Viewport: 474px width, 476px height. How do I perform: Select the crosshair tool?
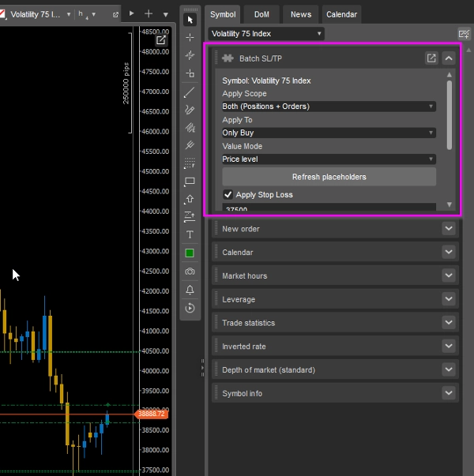pos(190,37)
